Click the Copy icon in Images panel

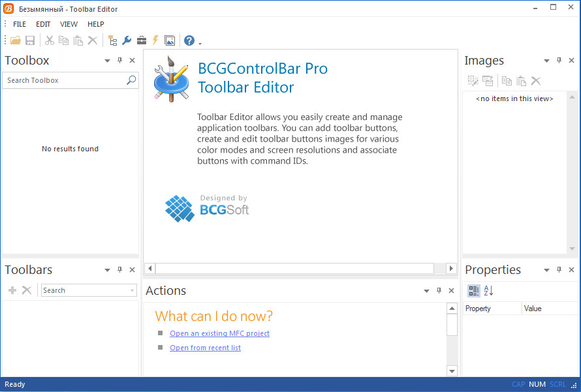coord(507,81)
